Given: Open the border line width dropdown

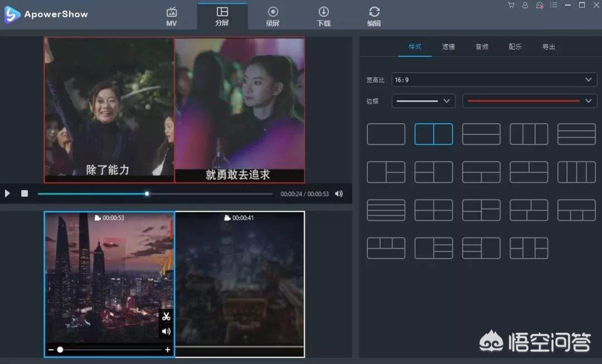Looking at the screenshot, I should tap(424, 101).
